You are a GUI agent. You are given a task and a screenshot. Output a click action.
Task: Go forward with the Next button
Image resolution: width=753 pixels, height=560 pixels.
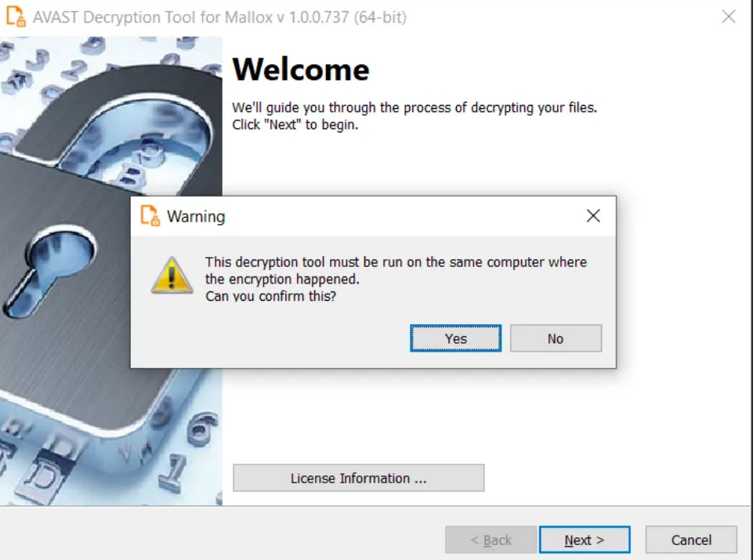(x=585, y=540)
